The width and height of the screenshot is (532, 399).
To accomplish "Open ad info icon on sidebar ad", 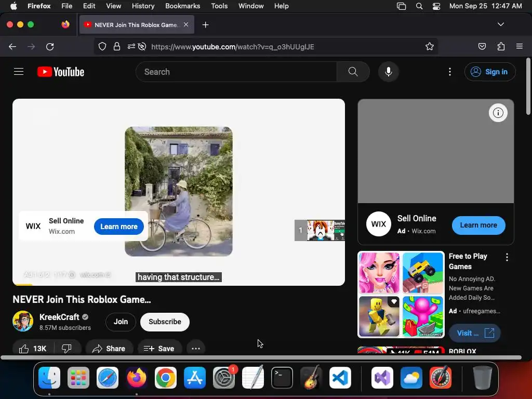I will click(498, 113).
